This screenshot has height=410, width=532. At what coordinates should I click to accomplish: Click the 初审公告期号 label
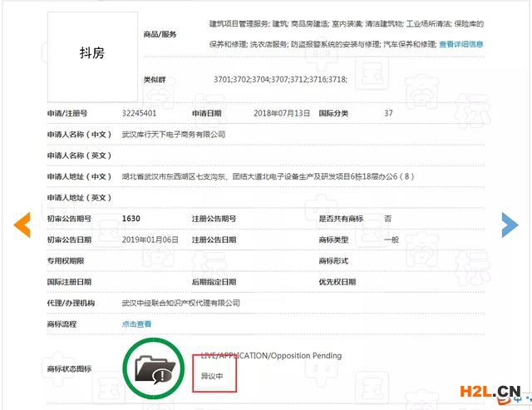tap(69, 219)
